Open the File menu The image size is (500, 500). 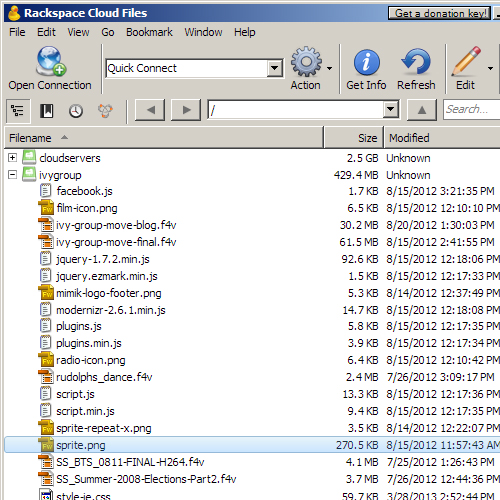point(17,32)
